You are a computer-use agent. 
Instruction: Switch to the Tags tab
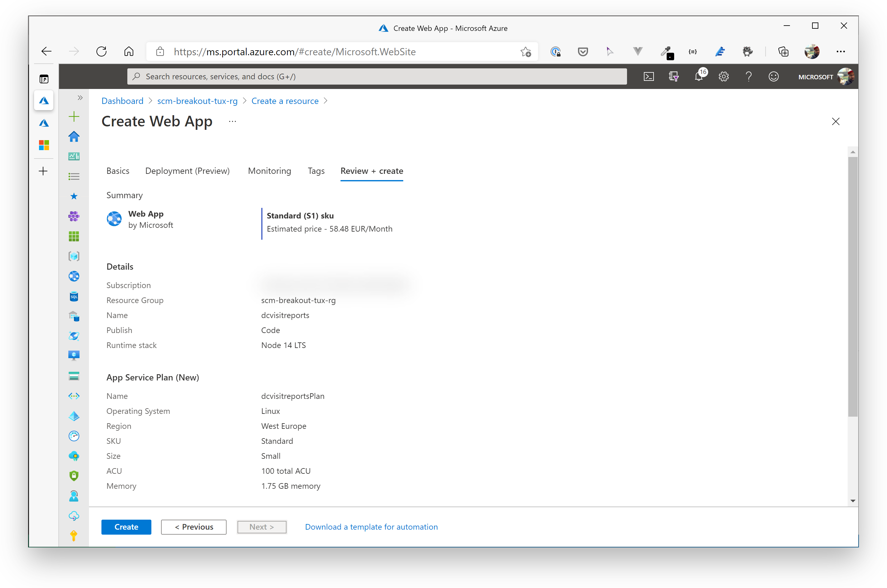[316, 171]
